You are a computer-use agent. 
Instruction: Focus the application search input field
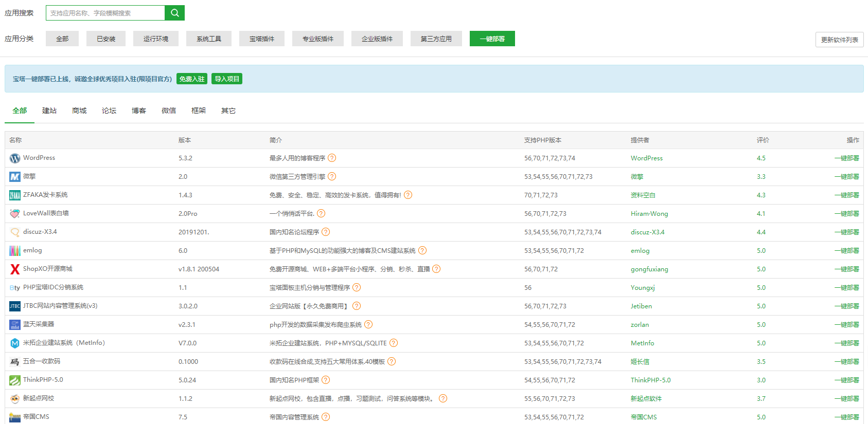pos(105,13)
